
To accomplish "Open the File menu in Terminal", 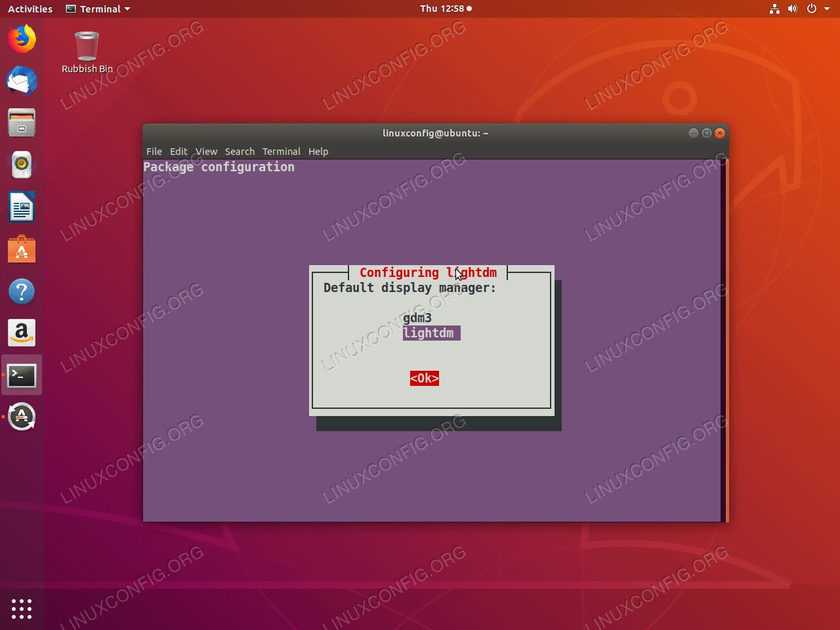I will [154, 152].
